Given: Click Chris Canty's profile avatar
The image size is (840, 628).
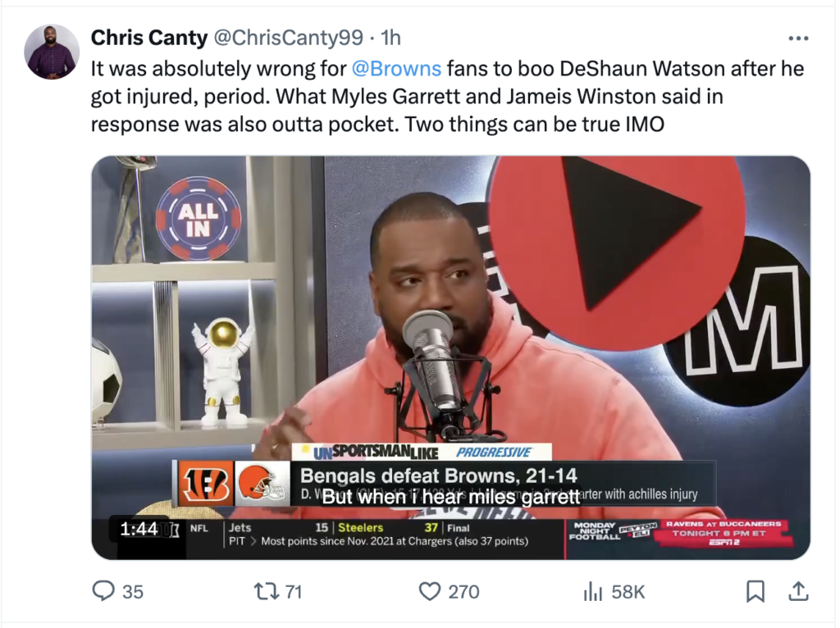Looking at the screenshot, I should click(x=52, y=52).
